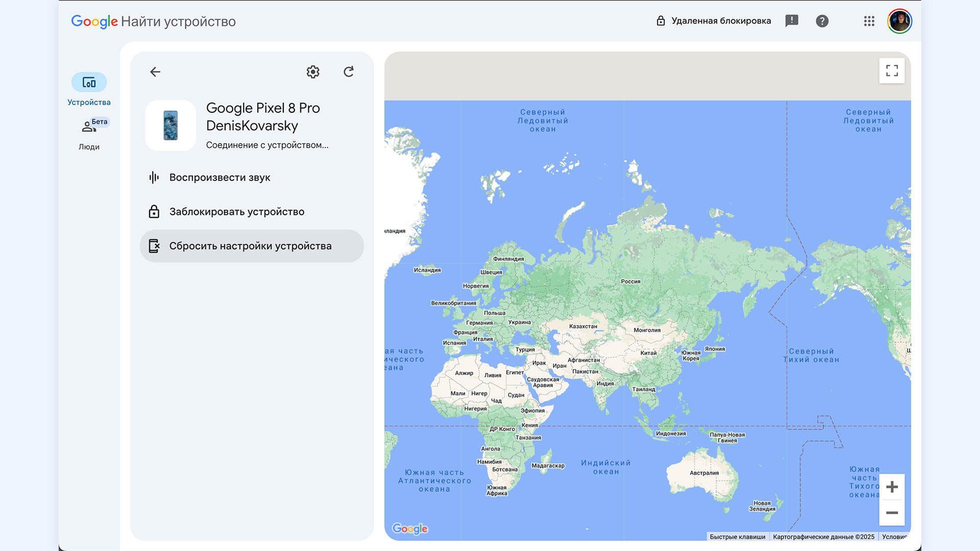Open the Google account avatar
This screenshot has height=551, width=980.
899,21
